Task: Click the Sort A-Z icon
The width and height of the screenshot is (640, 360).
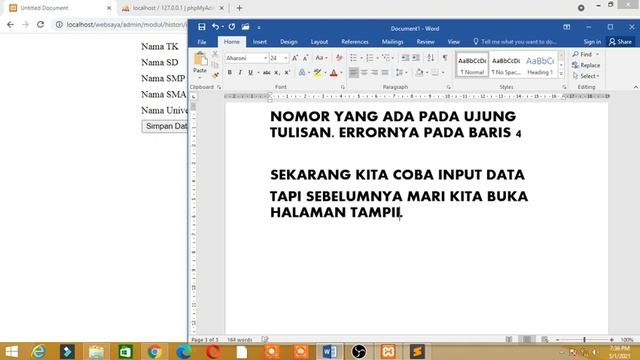Action: point(431,58)
